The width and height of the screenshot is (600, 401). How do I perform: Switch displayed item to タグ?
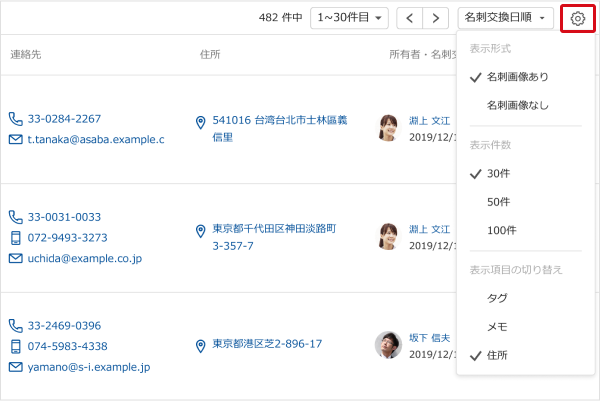[496, 299]
